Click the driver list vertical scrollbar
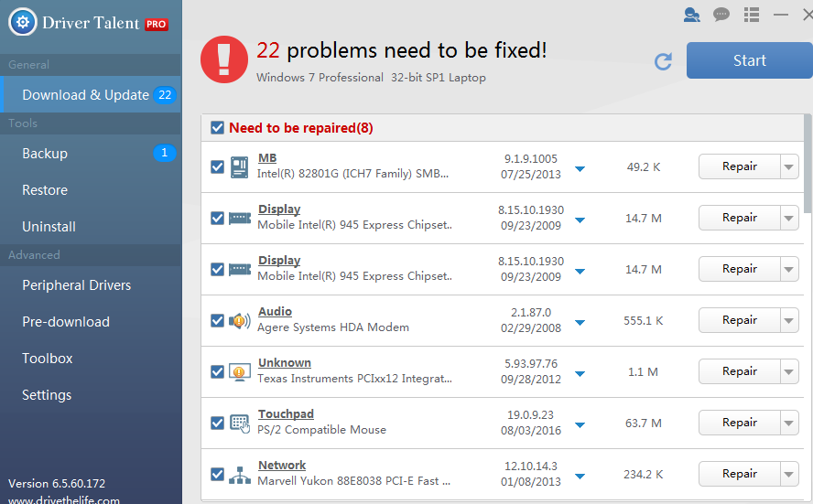813x504 pixels. 808,163
